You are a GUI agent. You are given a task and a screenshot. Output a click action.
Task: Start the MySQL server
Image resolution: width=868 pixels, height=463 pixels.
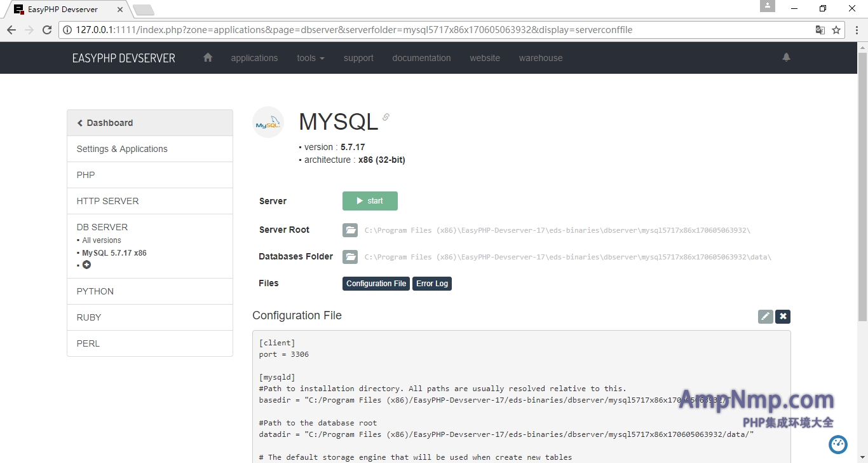pos(370,201)
